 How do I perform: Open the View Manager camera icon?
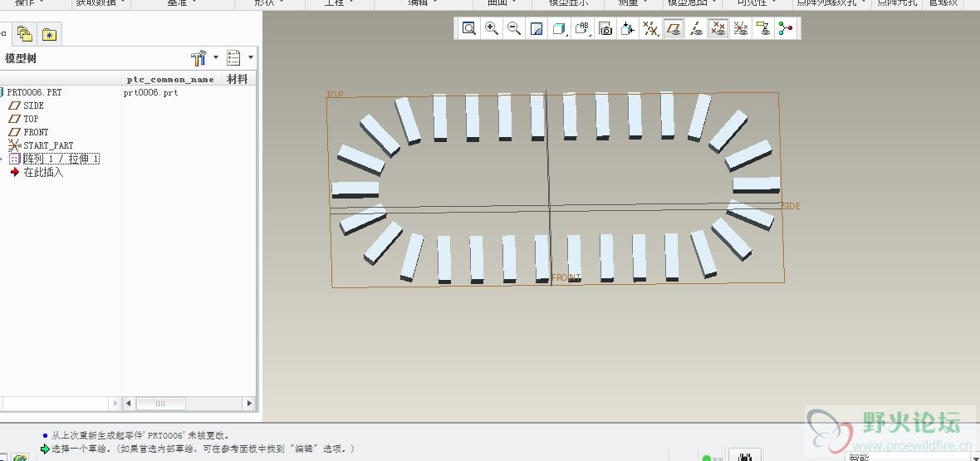coord(605,28)
